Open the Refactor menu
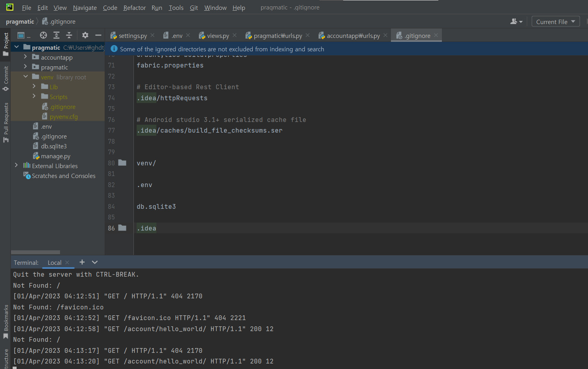Viewport: 588px width, 369px height. 135,7
